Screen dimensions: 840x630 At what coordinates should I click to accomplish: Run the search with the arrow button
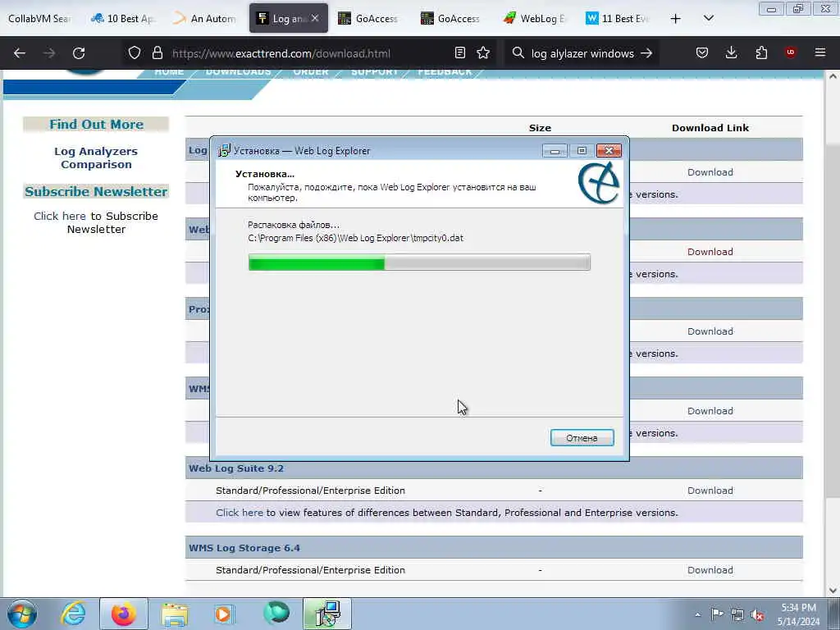646,53
